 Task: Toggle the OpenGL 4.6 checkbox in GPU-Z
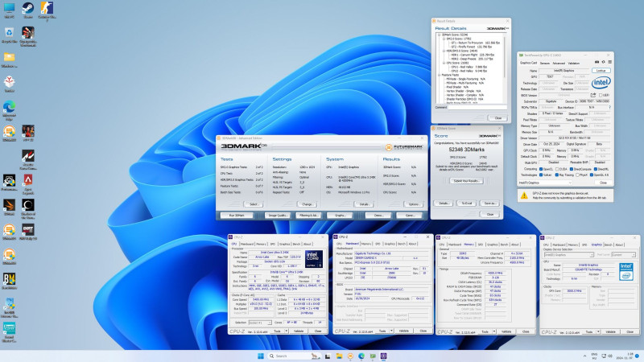[x=592, y=175]
